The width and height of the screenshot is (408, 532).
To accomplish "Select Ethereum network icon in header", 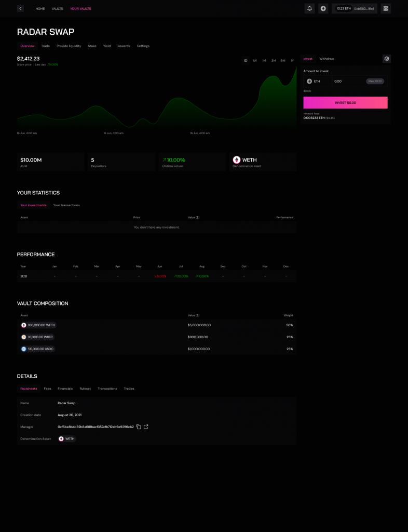I will (x=323, y=8).
